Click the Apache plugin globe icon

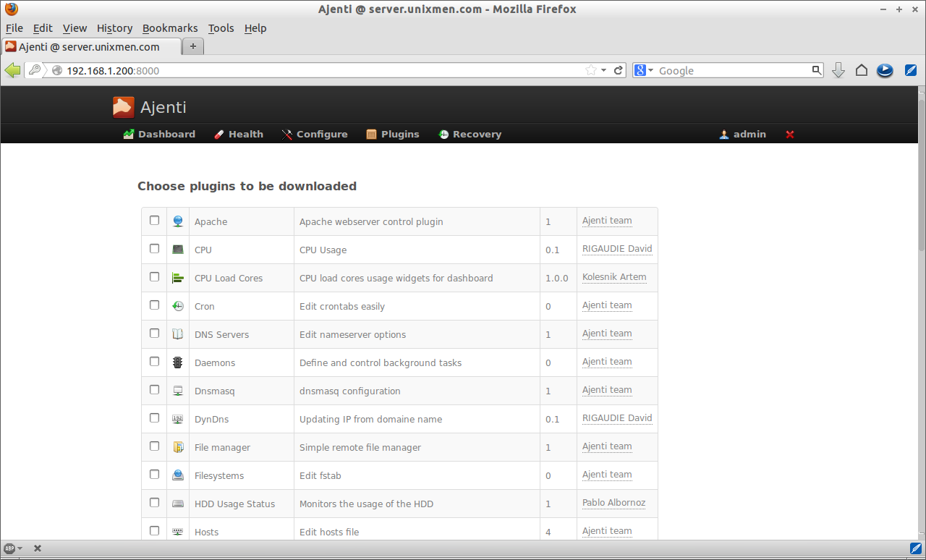click(178, 221)
